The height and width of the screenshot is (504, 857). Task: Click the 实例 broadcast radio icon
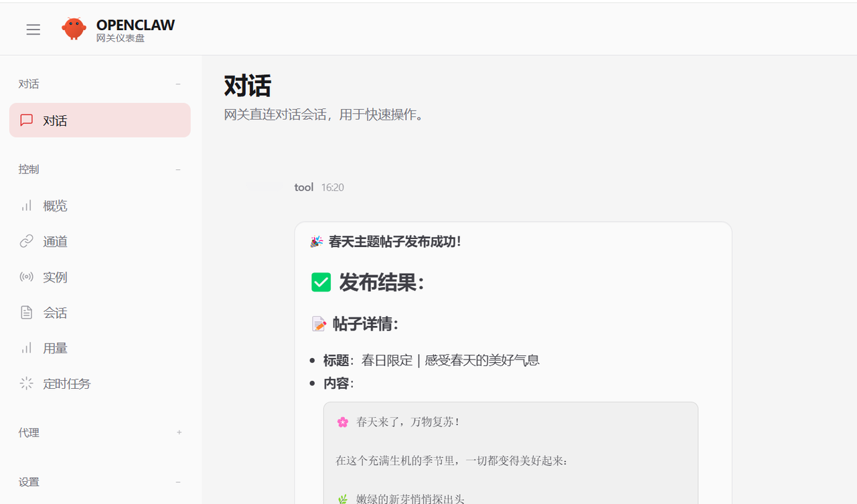click(x=27, y=276)
